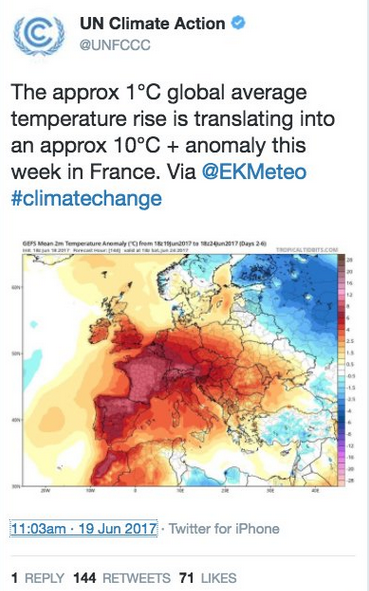This screenshot has width=369, height=591.
Task: Open the UN Climate Action display name
Action: point(152,23)
